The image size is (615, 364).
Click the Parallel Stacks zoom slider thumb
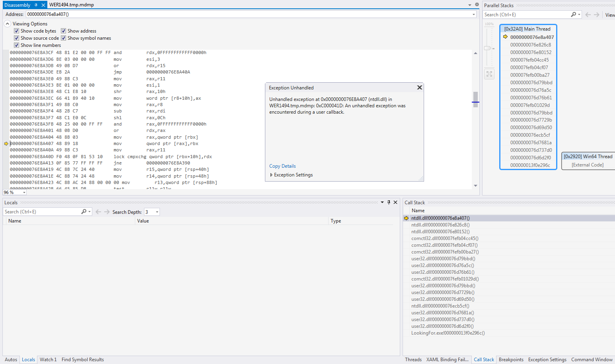(x=488, y=48)
